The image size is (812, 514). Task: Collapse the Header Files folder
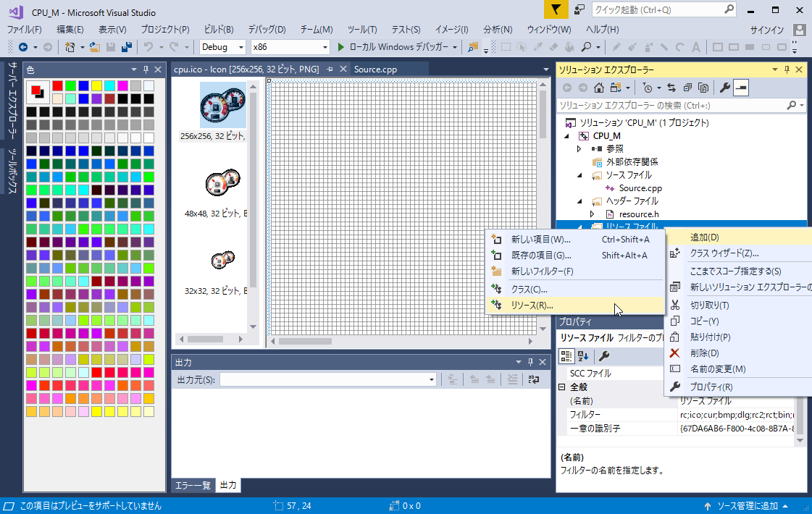[x=579, y=201]
